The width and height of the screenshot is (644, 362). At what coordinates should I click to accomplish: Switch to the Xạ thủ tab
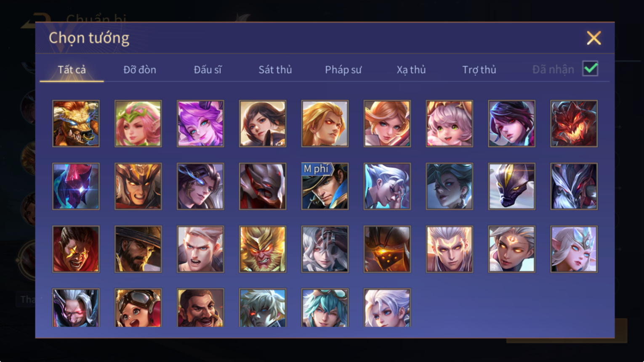pyautogui.click(x=411, y=70)
